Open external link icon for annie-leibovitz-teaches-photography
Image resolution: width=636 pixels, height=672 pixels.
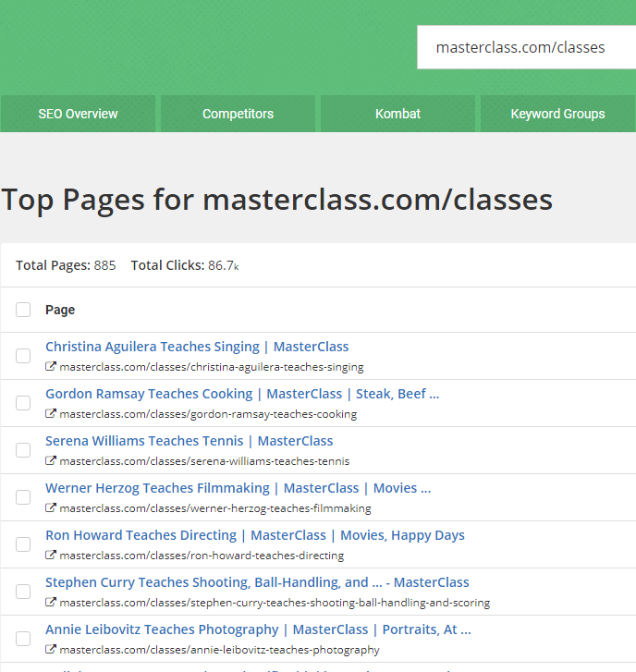(51, 650)
